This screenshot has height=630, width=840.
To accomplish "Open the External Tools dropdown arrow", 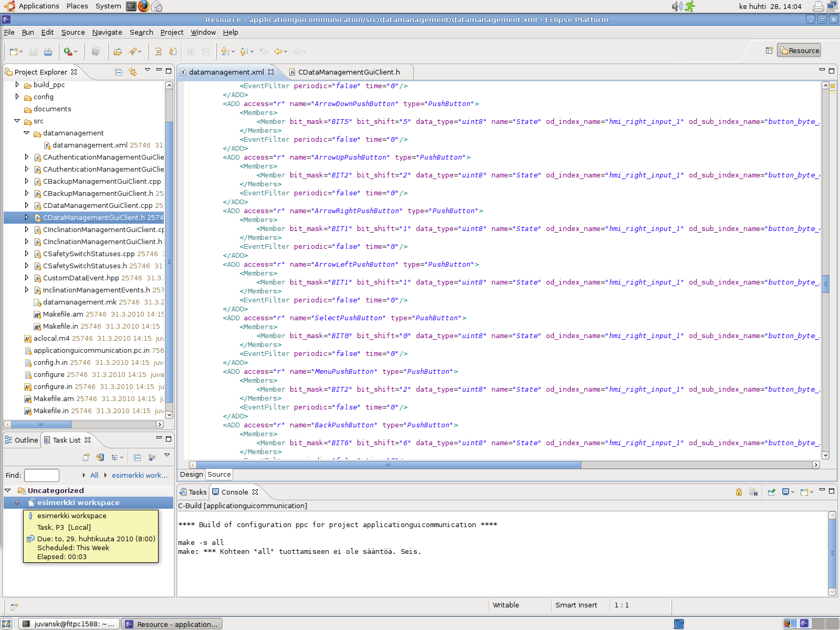I will pos(76,51).
